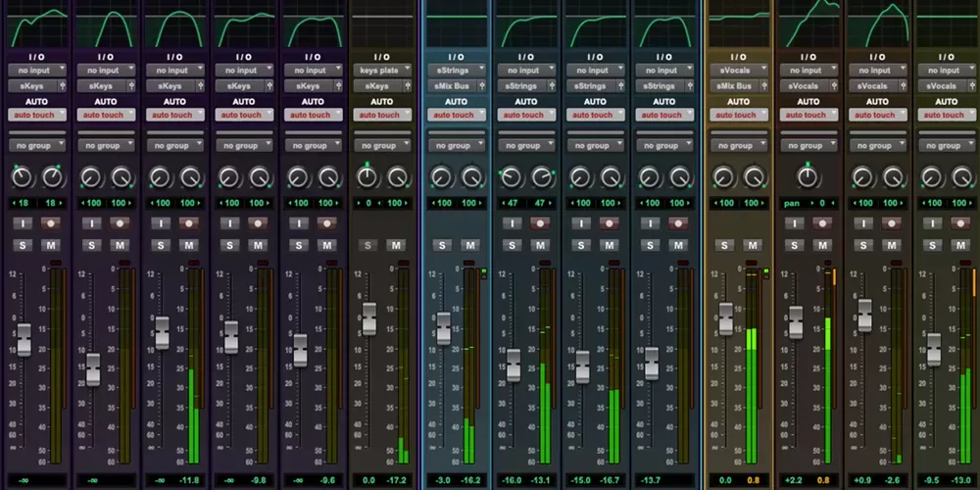Toggle input monitor on channel panned 18 18
Screen dimensions: 980x490
click(23, 223)
